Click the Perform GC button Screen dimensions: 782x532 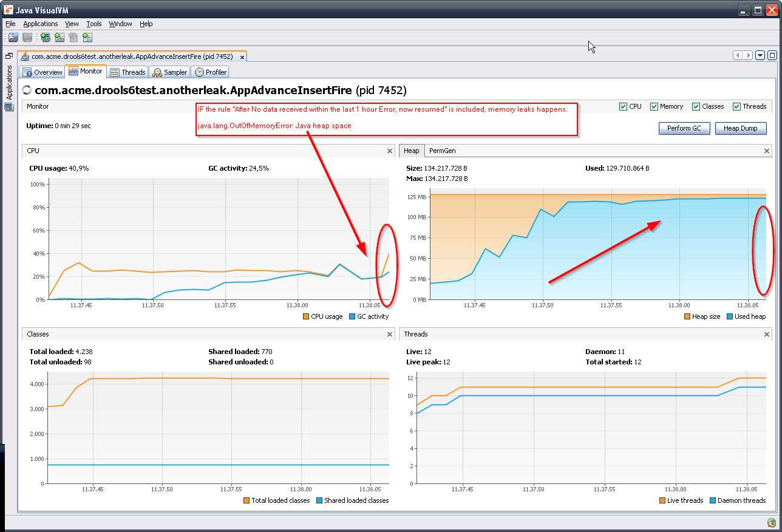[684, 129]
